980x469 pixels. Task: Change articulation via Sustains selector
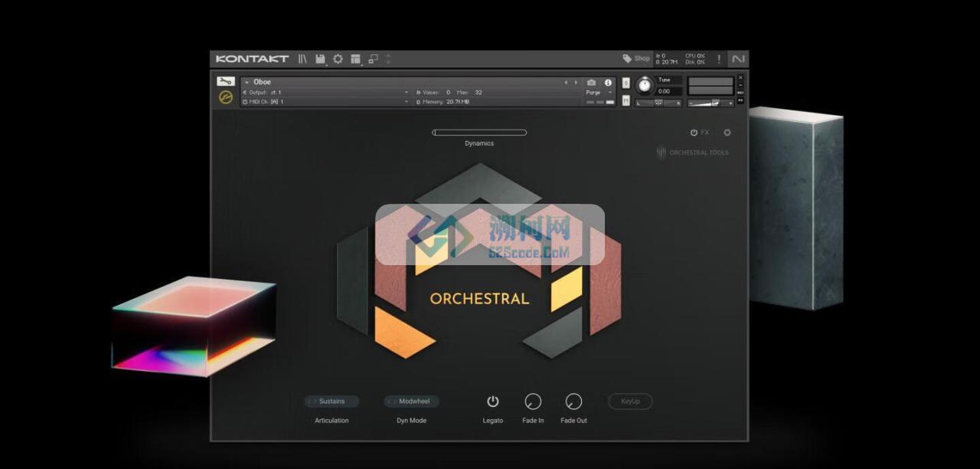point(332,402)
